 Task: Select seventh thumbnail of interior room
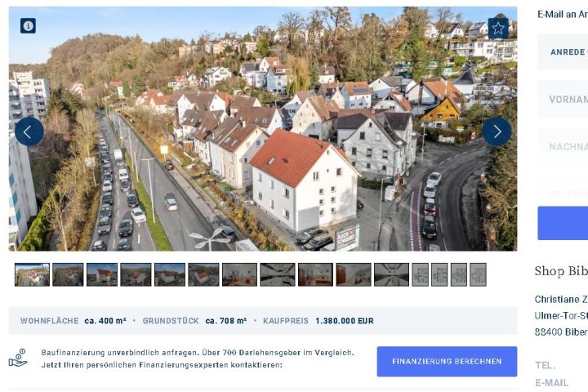coord(239,274)
